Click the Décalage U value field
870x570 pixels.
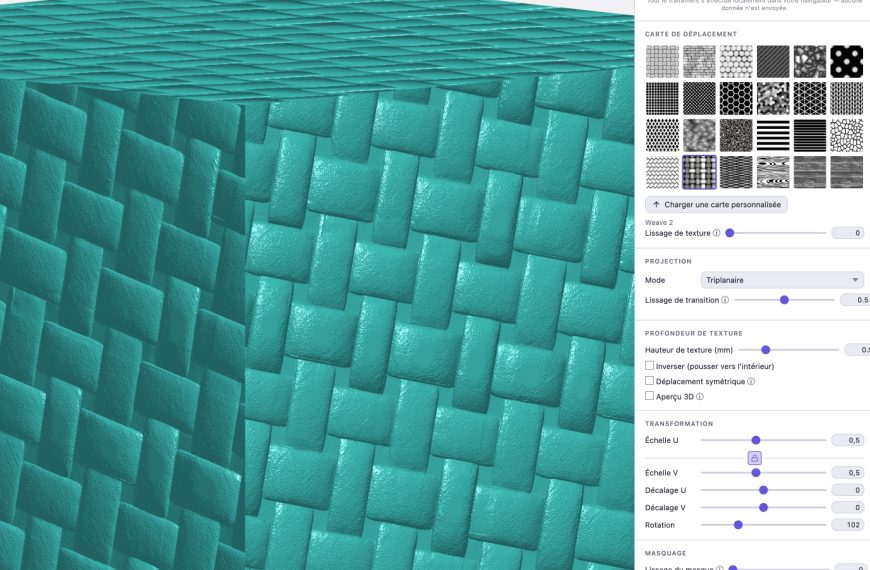[847, 490]
